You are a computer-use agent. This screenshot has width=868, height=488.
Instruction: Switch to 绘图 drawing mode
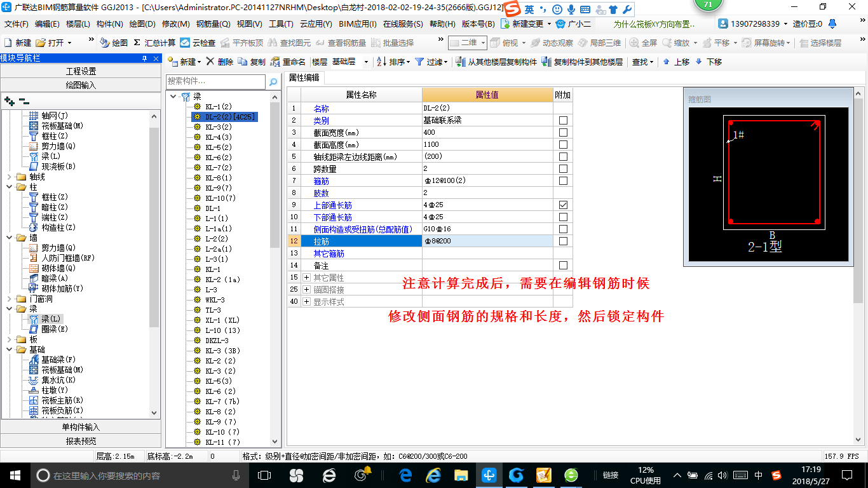tap(114, 43)
